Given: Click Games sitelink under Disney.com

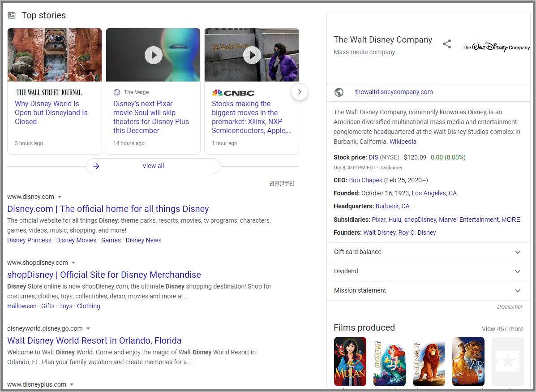Looking at the screenshot, I should point(111,240).
